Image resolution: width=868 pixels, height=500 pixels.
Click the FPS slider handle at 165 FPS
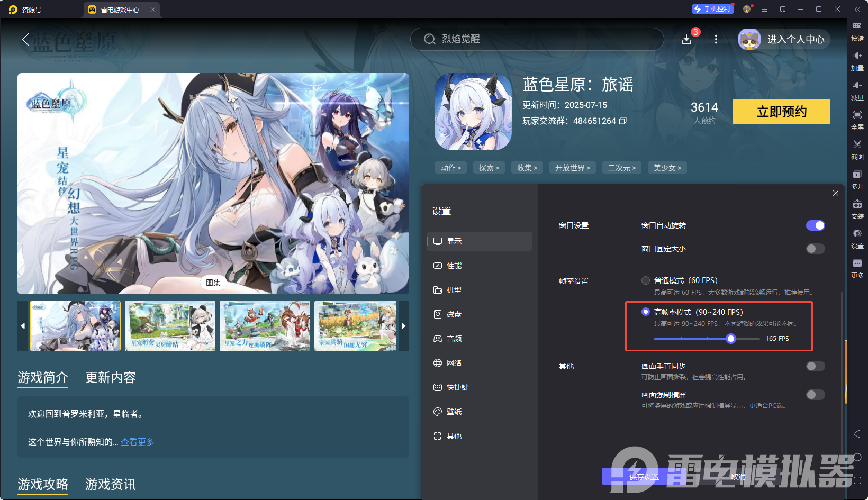coord(731,339)
